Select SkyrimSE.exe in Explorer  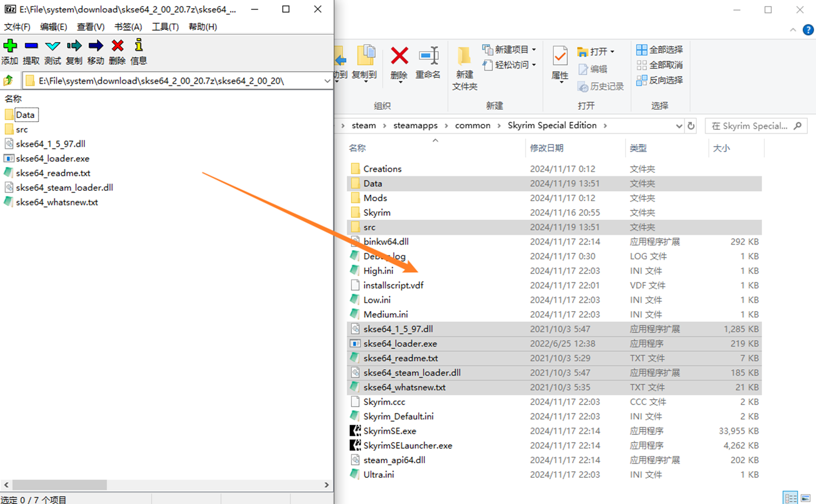pyautogui.click(x=554, y=431)
